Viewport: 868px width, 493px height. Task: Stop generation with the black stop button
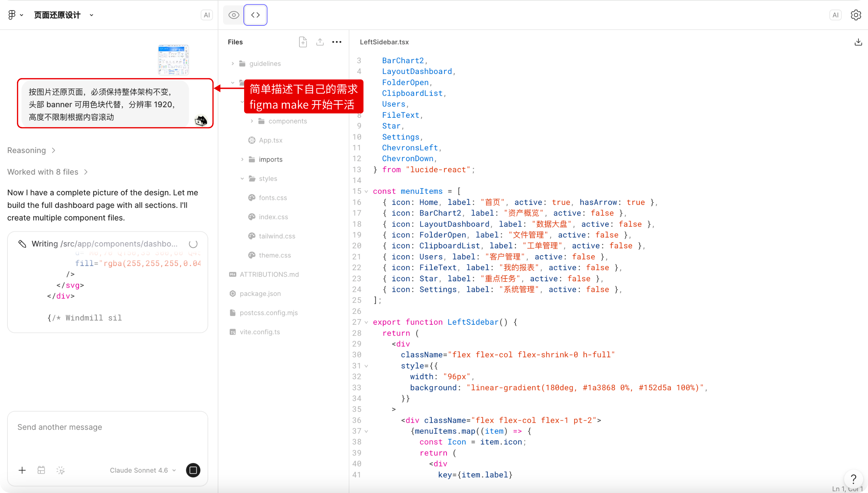(193, 470)
